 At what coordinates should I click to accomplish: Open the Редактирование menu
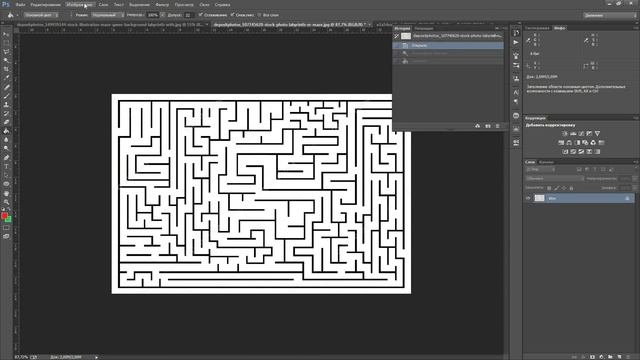coord(45,4)
